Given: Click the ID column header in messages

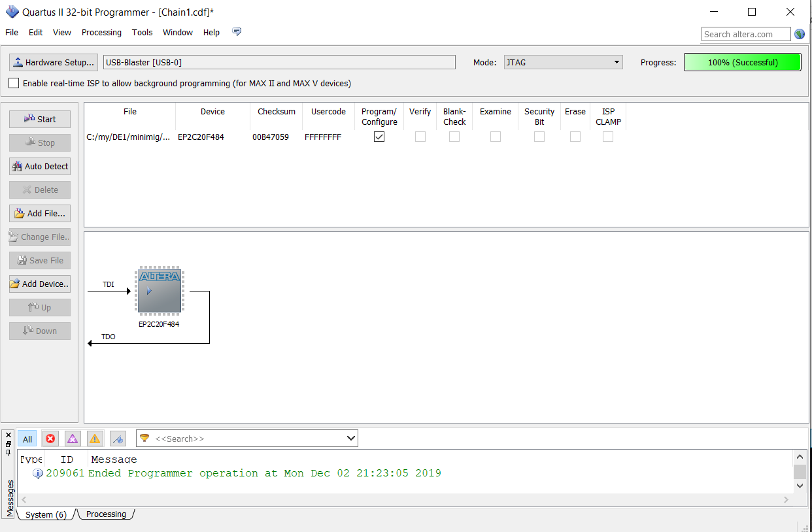Looking at the screenshot, I should [x=67, y=459].
